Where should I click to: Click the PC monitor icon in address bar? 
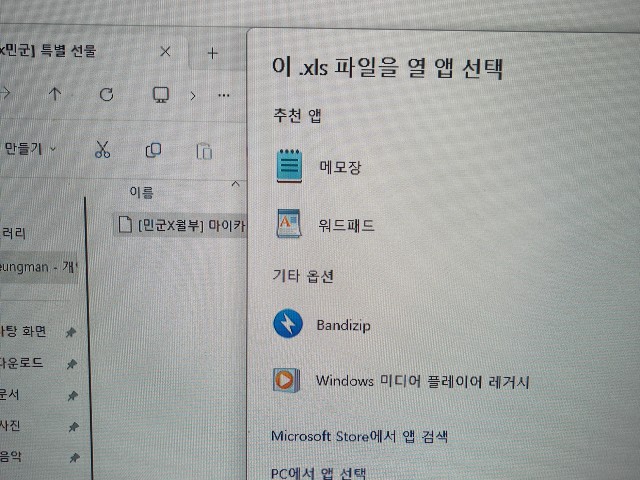click(x=161, y=95)
